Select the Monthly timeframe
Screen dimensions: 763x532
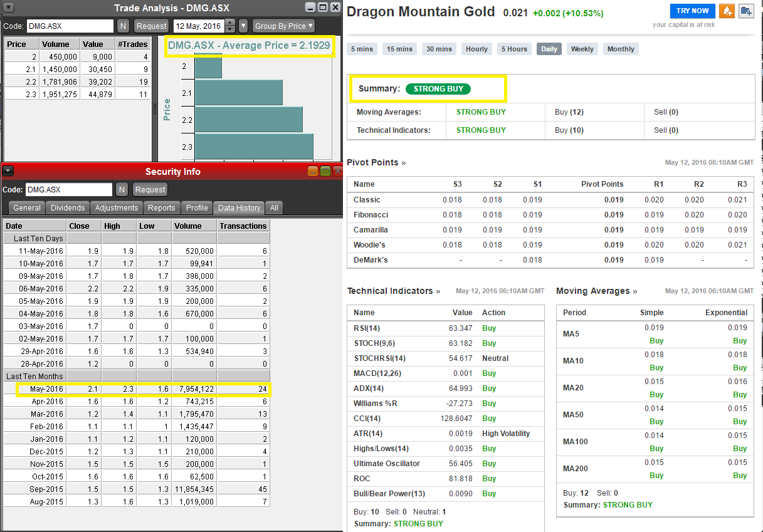(x=621, y=49)
